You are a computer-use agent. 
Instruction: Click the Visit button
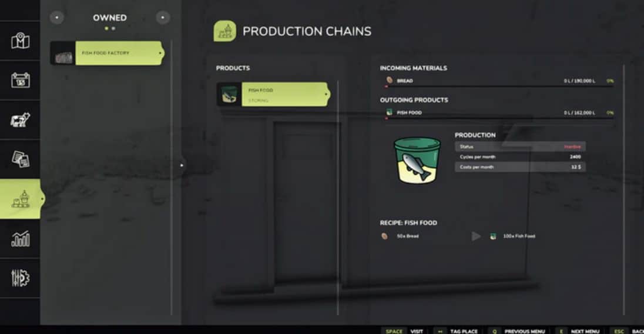tap(417, 331)
